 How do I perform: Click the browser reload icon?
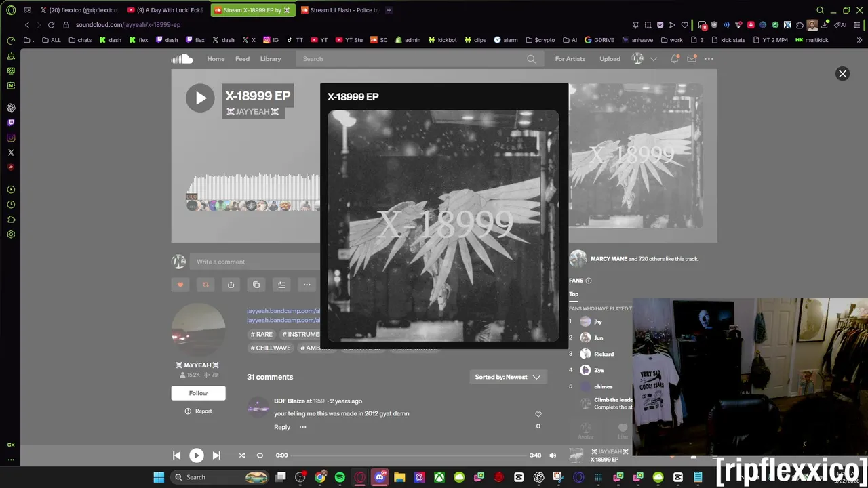(x=51, y=25)
